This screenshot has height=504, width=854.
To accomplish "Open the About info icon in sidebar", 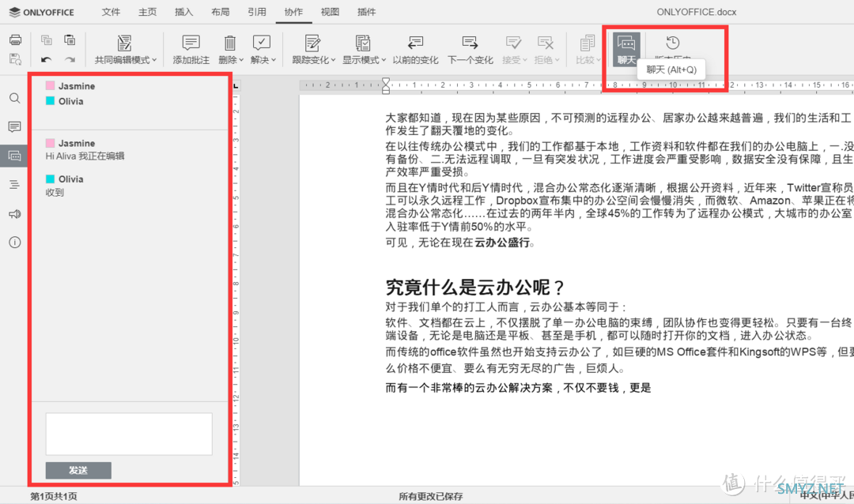I will click(15, 243).
